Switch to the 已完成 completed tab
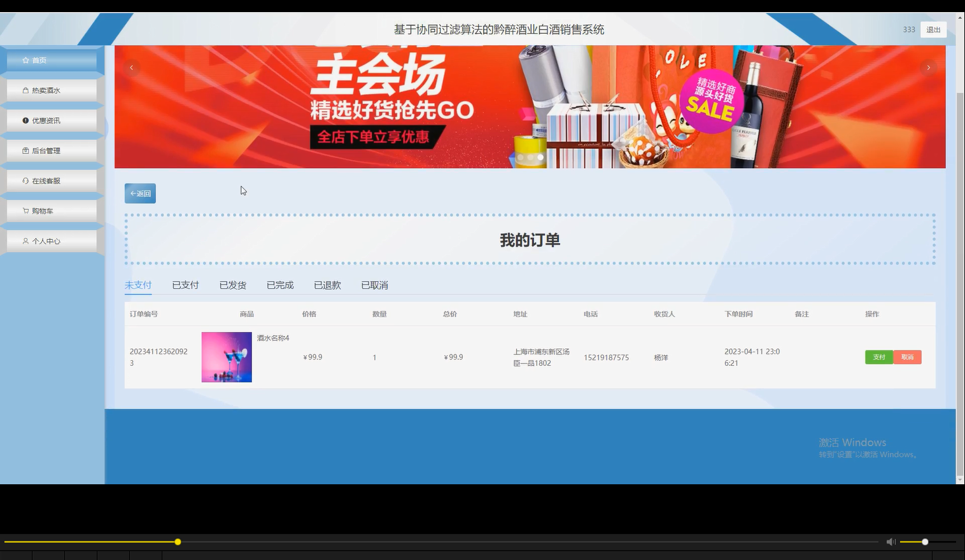965x560 pixels. tap(279, 284)
